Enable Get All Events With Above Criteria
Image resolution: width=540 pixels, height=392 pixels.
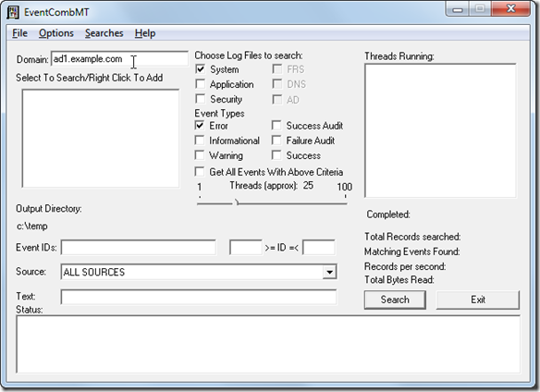(x=200, y=172)
